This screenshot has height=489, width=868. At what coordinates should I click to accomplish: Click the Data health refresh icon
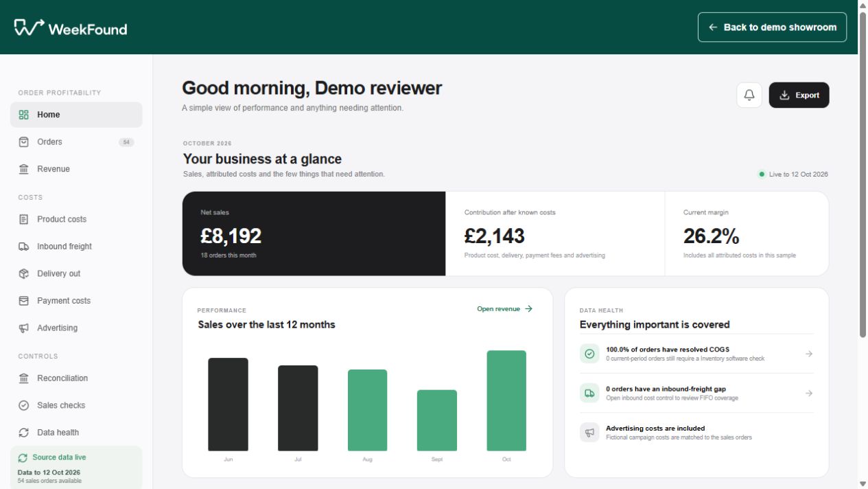click(x=24, y=433)
